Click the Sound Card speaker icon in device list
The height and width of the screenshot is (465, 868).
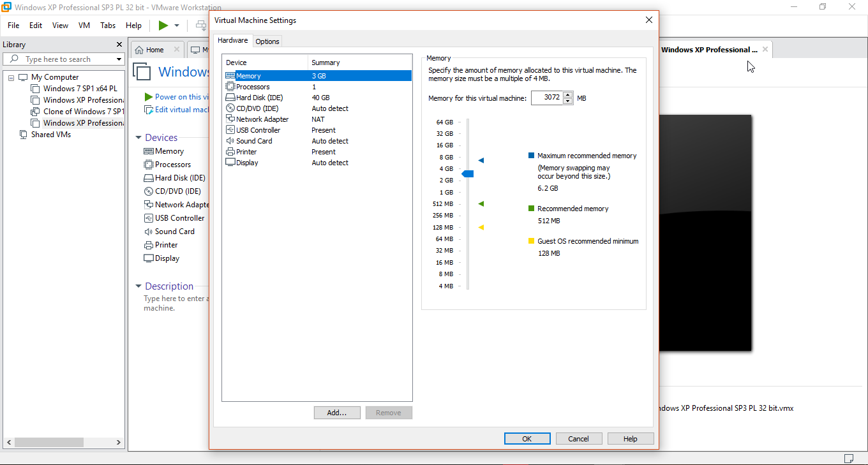pos(230,141)
